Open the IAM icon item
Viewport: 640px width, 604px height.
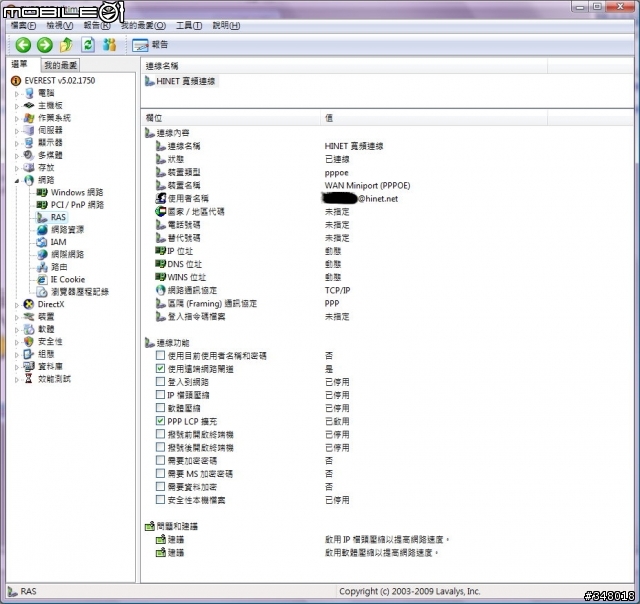click(42, 242)
